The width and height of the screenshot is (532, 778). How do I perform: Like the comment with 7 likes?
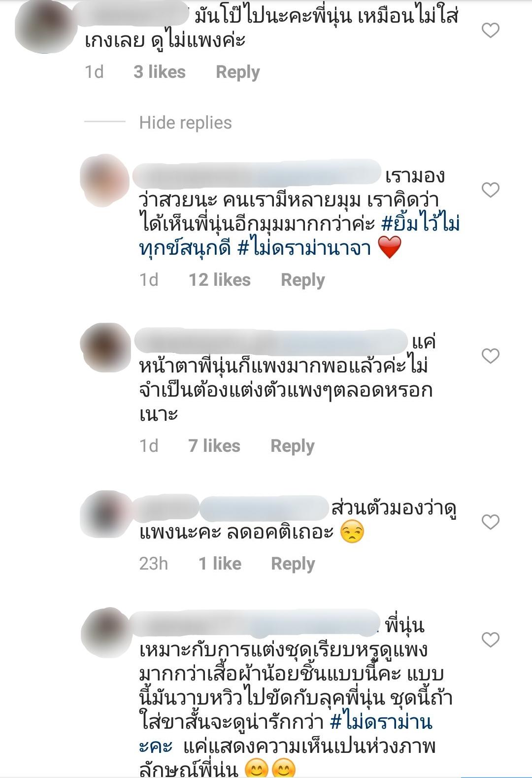tap(490, 356)
